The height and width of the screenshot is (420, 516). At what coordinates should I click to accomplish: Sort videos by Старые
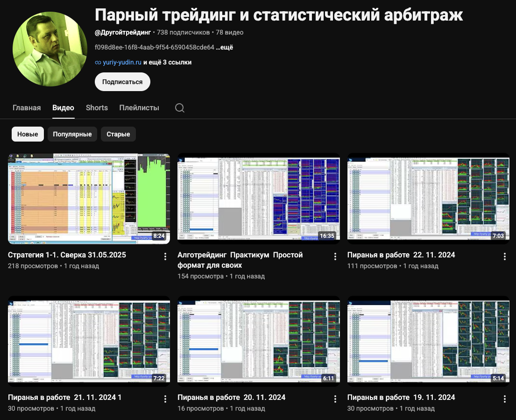pyautogui.click(x=118, y=134)
